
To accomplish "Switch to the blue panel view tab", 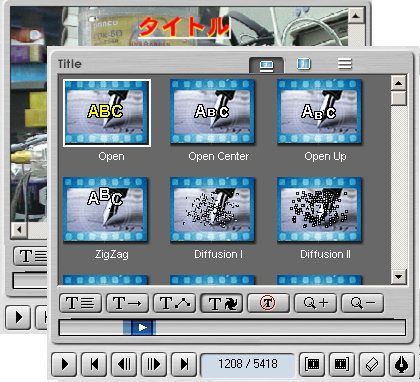I will 303,63.
